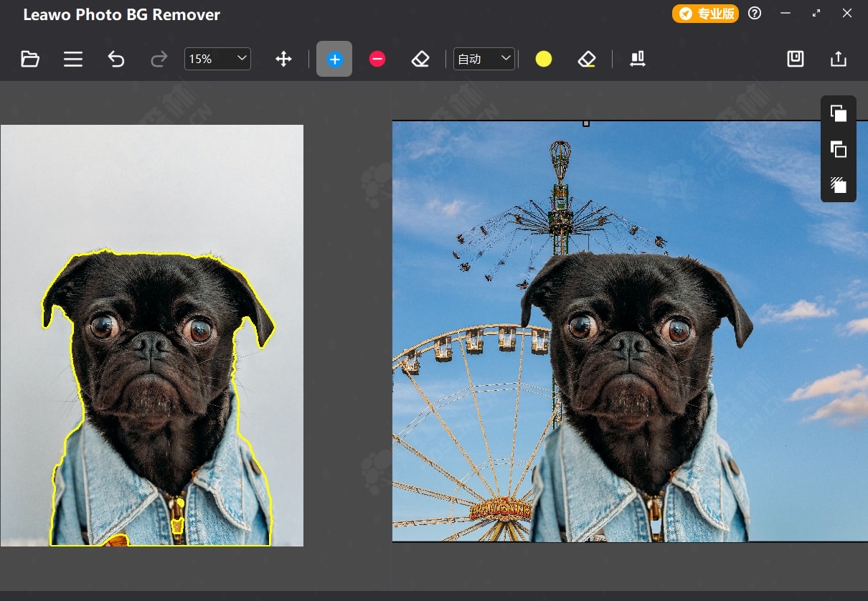Select the Move/pan tool
Screen dimensions: 868x601
point(283,59)
